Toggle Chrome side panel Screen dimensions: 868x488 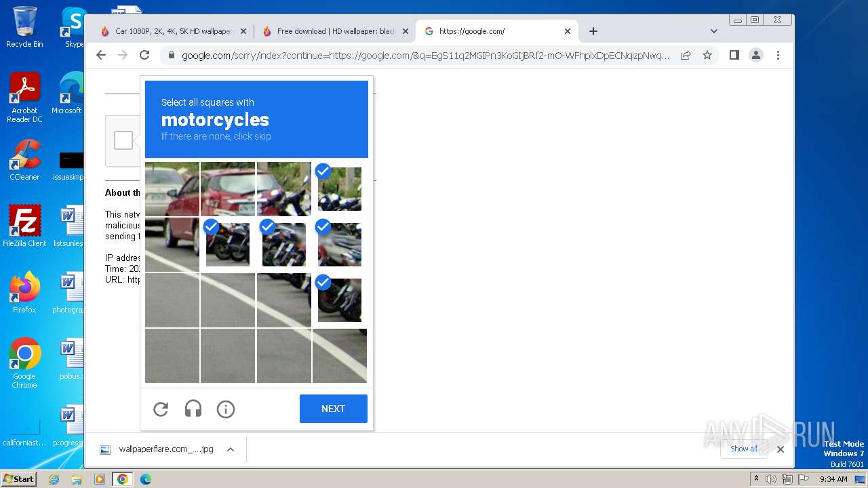tap(734, 55)
